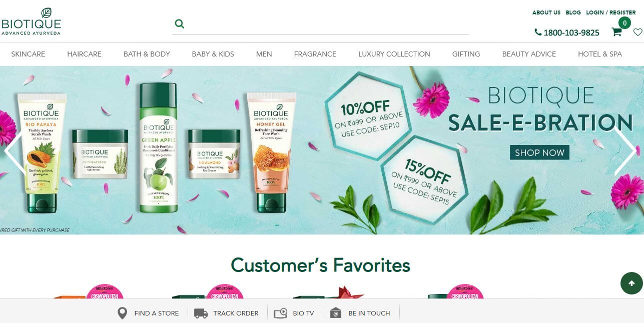Image resolution: width=644 pixels, height=323 pixels.
Task: Expand the Bath & Body category
Action: 147,54
